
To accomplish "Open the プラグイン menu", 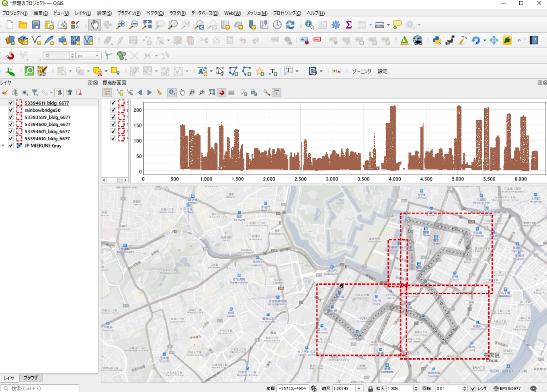I will pos(129,13).
